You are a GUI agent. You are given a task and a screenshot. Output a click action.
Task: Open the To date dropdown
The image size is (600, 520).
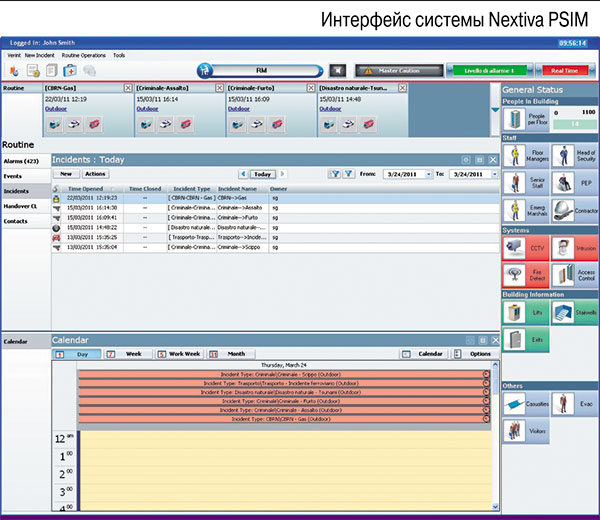(x=491, y=174)
